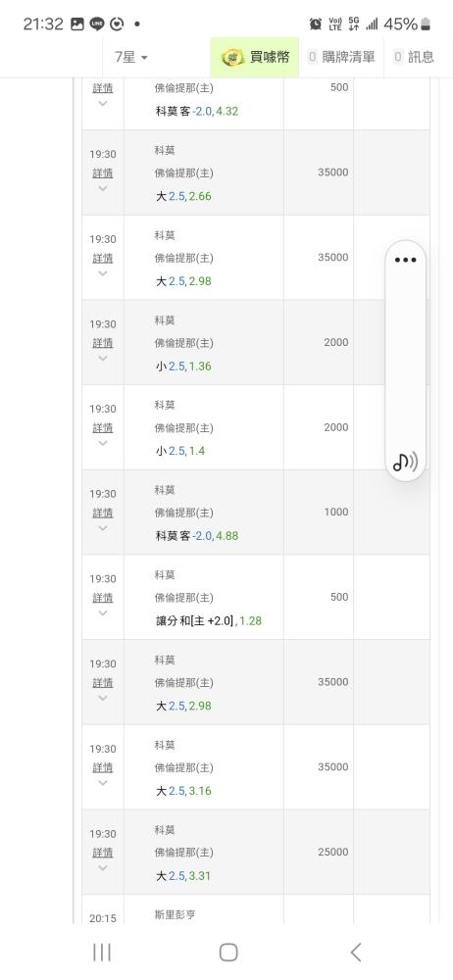Screen dimensions: 453x980
Task: Open 詳情 link for 大2.5, 3.31 row
Action: click(103, 853)
